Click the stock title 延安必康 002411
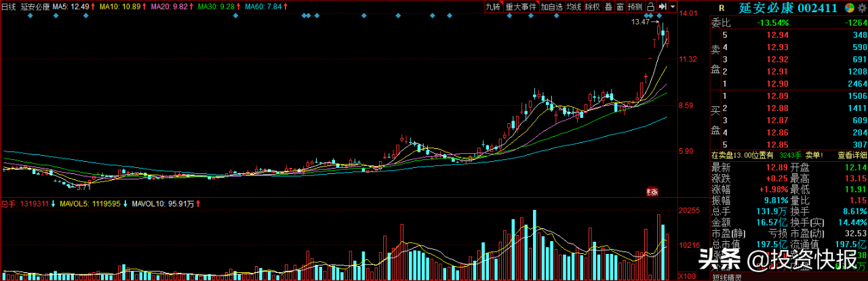868x281 pixels. (x=787, y=7)
